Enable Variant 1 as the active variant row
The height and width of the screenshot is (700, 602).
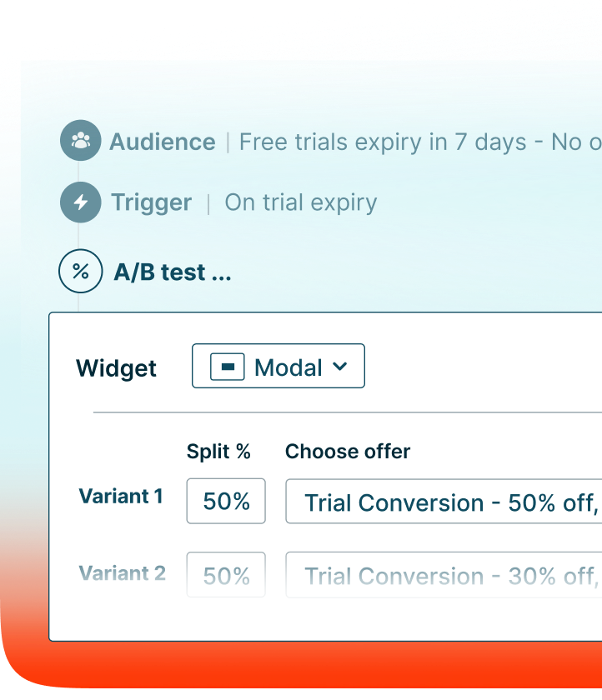tap(121, 496)
